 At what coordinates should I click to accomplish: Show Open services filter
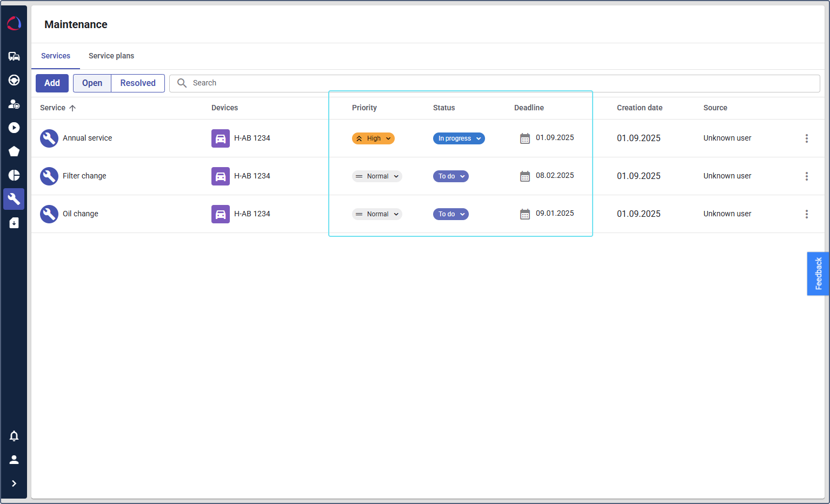[x=92, y=83]
